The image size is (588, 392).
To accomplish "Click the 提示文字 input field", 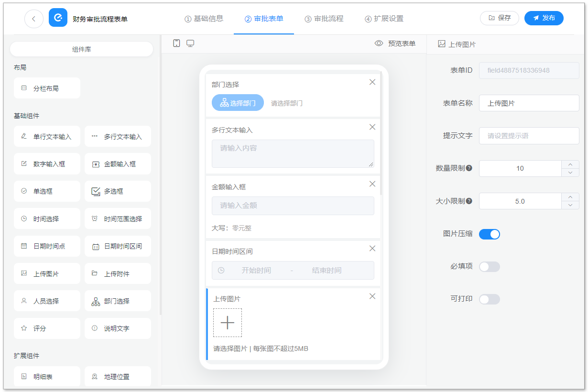I will click(529, 136).
